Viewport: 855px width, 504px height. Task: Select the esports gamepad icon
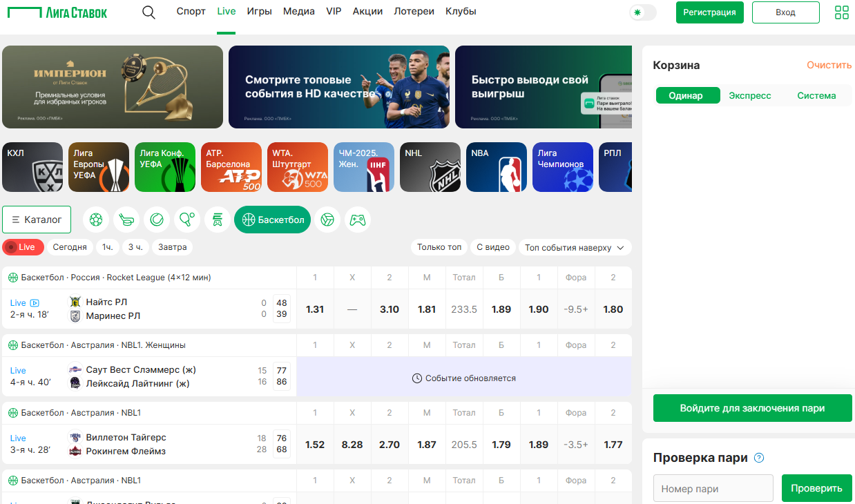[x=358, y=220]
